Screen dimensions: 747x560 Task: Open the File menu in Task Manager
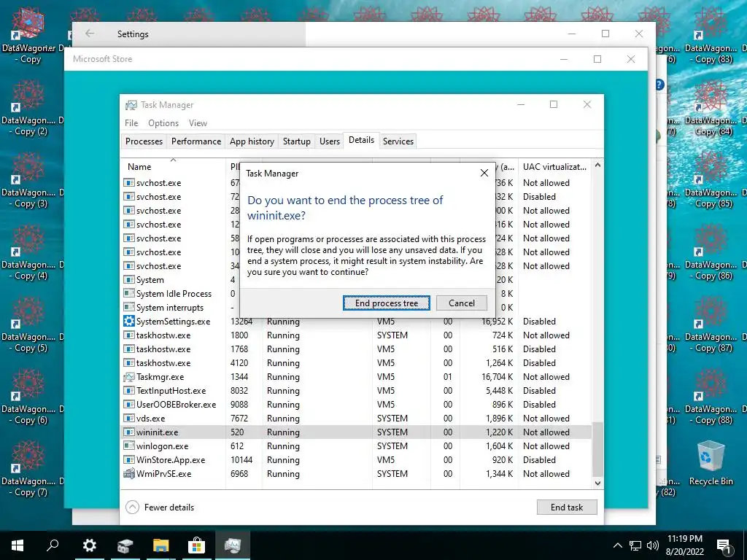point(131,122)
